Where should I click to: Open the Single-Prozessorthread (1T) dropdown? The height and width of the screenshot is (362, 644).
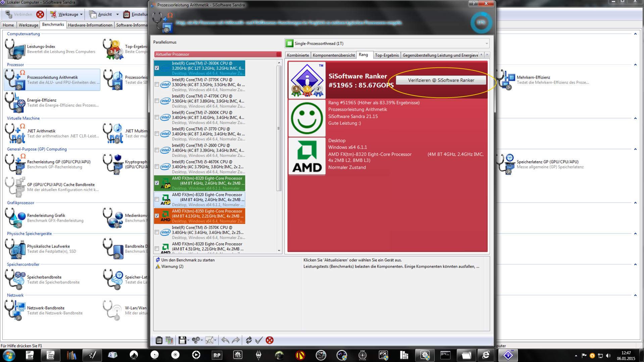click(387, 43)
